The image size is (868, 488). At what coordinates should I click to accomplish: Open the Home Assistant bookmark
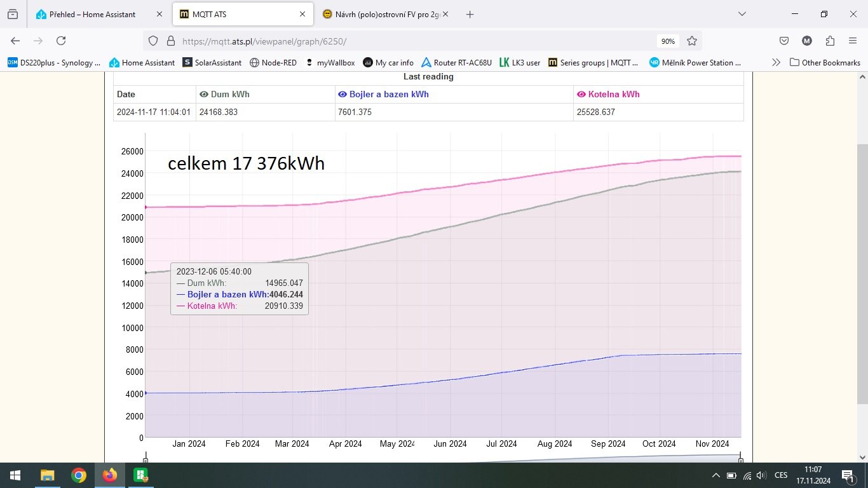point(142,62)
